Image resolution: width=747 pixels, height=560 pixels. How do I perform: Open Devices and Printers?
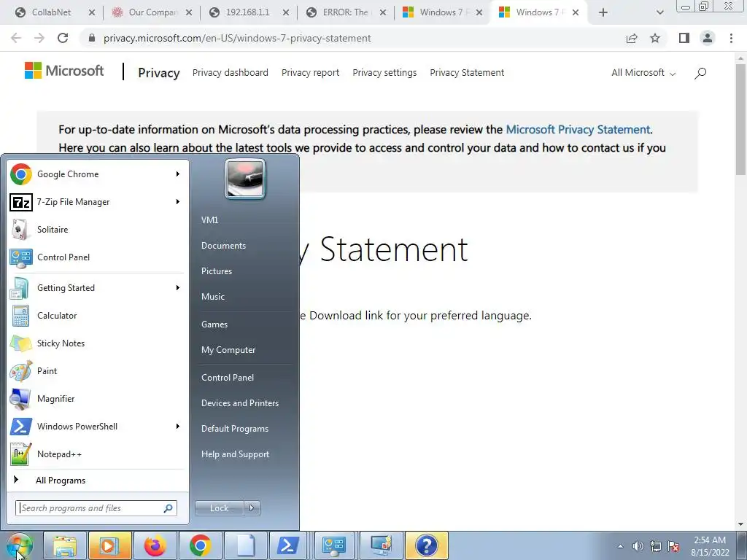click(x=239, y=403)
